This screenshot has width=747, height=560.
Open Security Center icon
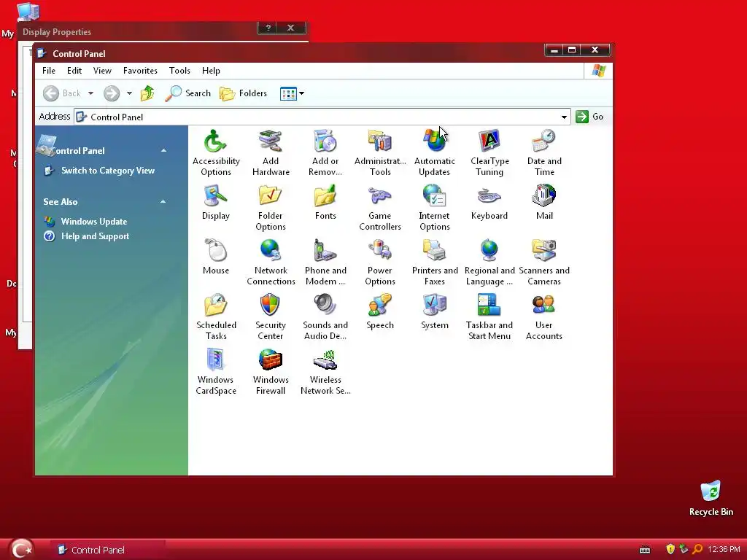[271, 317]
